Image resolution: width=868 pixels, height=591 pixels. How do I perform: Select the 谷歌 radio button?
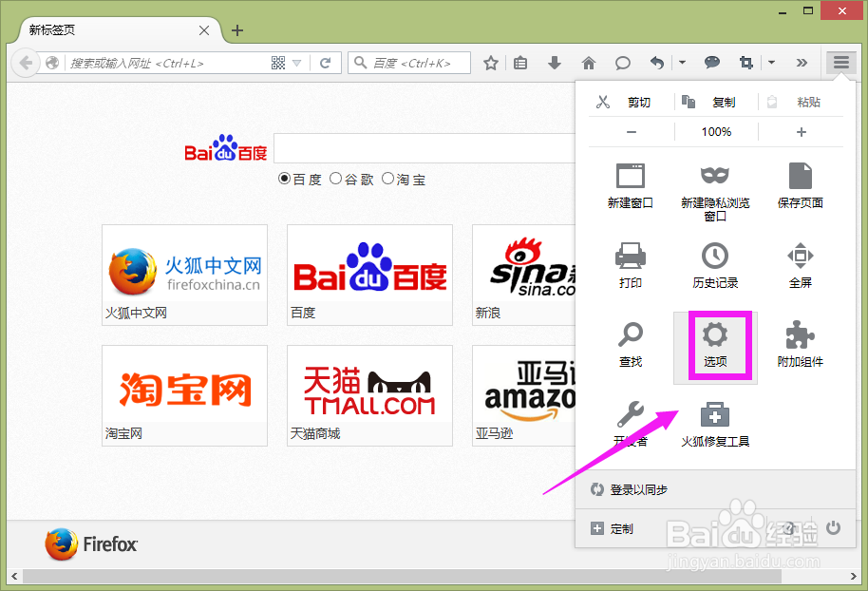coord(335,179)
